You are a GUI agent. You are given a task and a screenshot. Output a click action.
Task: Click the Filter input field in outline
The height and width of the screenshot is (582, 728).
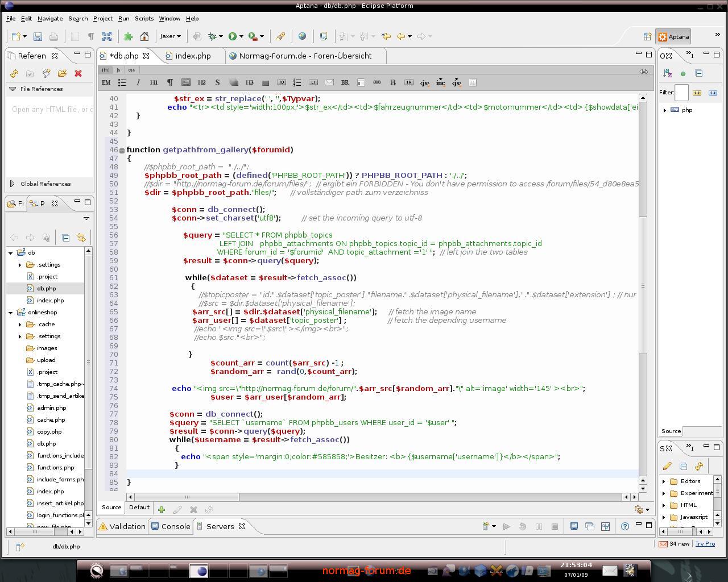[681, 92]
